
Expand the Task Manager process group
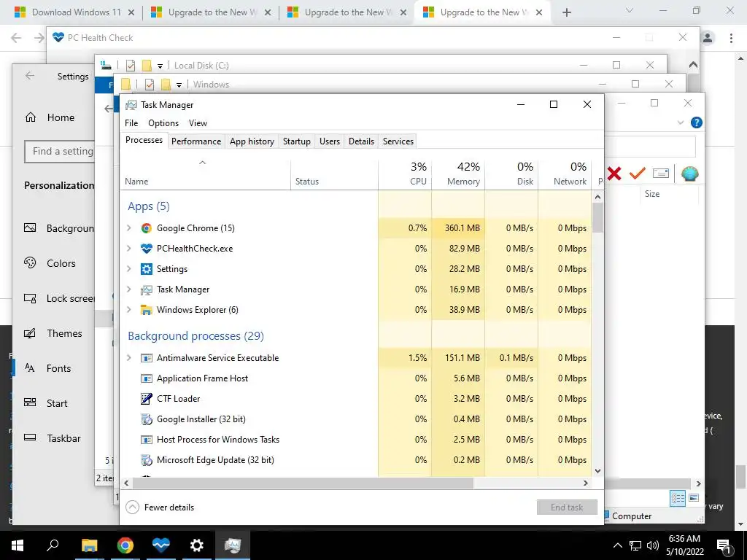tap(128, 289)
